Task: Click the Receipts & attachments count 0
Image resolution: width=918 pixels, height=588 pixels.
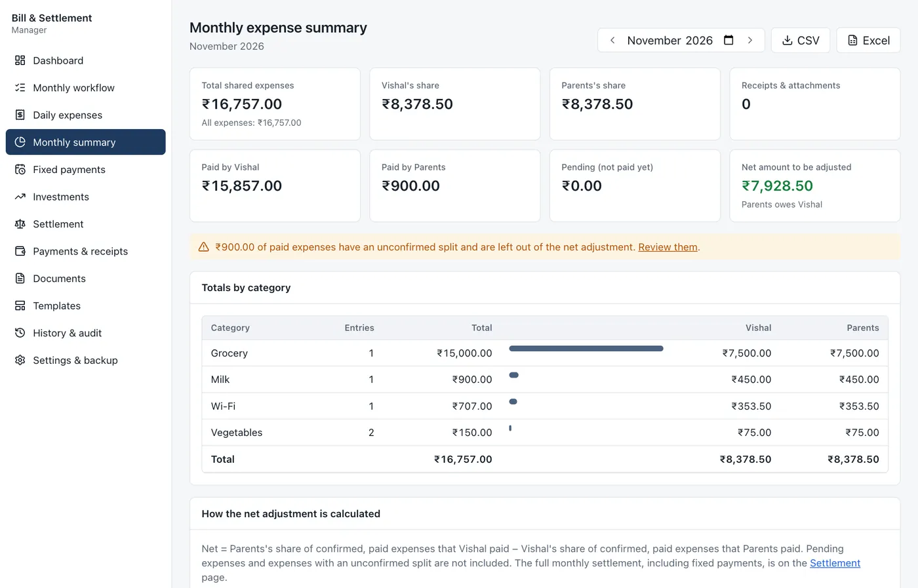Action: click(746, 104)
